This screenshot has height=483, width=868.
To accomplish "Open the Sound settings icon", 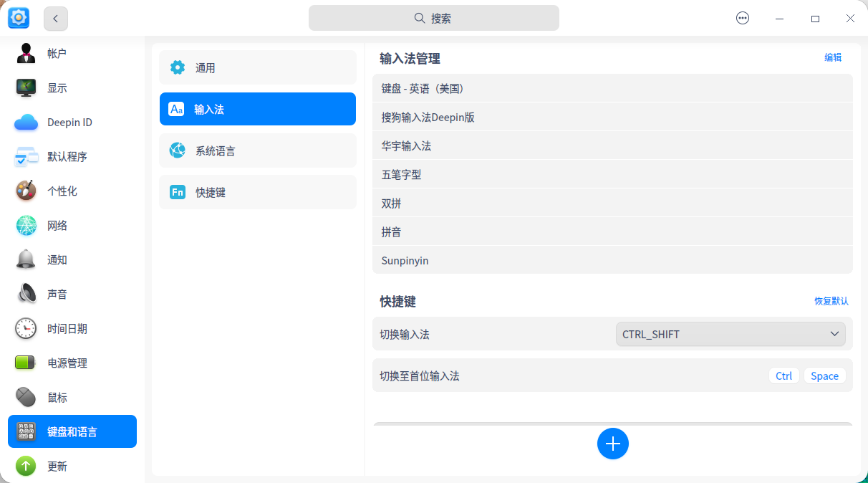I will tap(26, 294).
